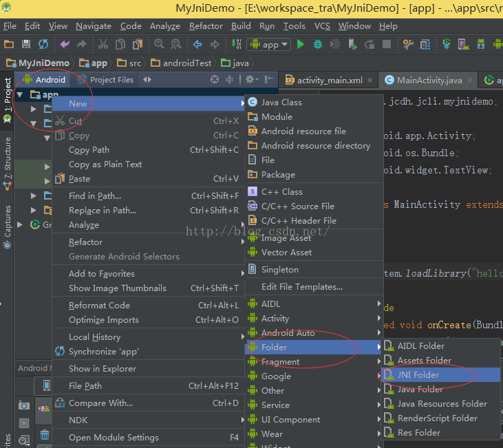This screenshot has height=448, width=503.
Task: Open project panel gear settings
Action: click(252, 79)
